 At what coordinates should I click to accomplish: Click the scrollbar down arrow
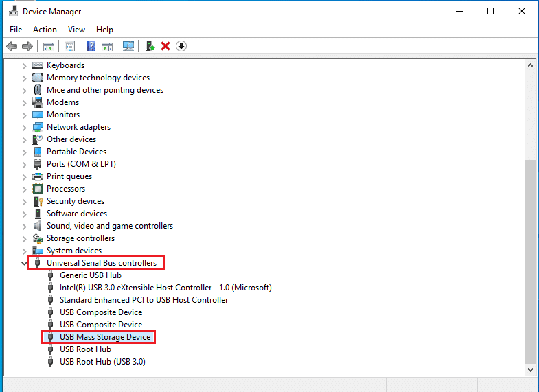pyautogui.click(x=530, y=370)
